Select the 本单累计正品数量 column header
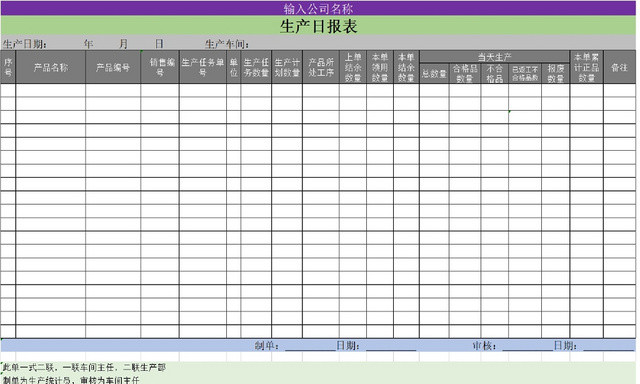This screenshot has width=640, height=384. coord(587,67)
